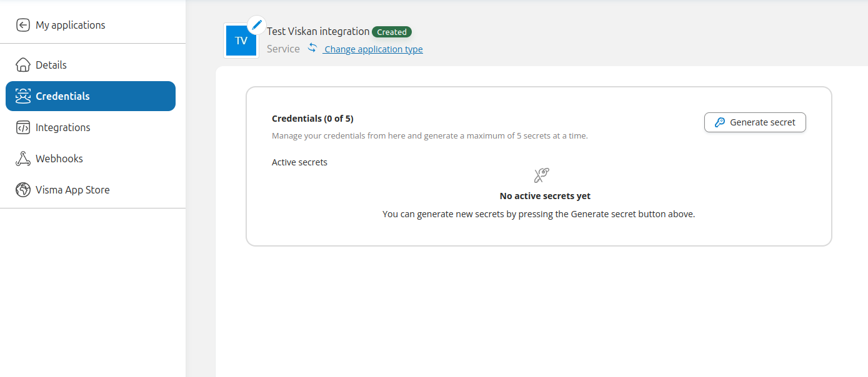This screenshot has width=868, height=377.
Task: Click the crossed-out key icon in empty state
Action: (x=541, y=175)
